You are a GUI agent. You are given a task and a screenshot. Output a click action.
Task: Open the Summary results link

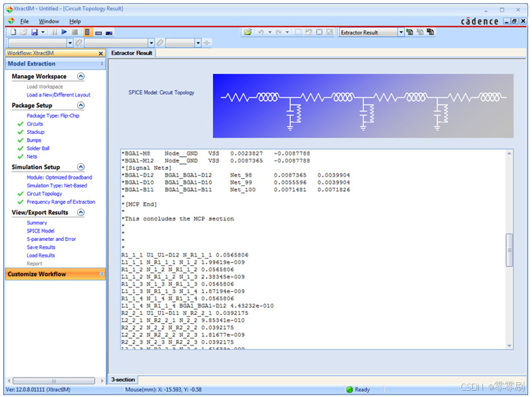pyautogui.click(x=37, y=223)
